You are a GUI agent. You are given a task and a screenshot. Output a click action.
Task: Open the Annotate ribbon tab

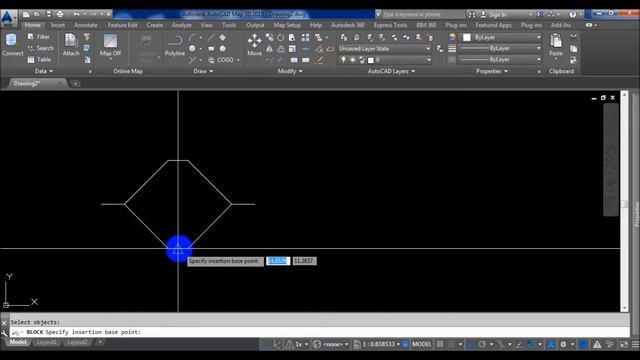point(86,25)
